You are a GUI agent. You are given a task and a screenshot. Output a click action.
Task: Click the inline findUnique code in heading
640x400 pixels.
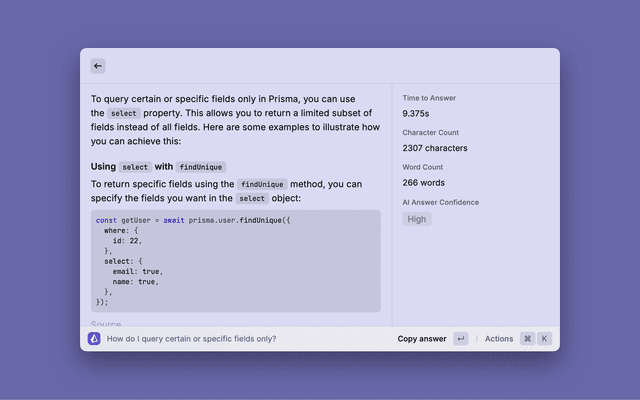pyautogui.click(x=201, y=167)
